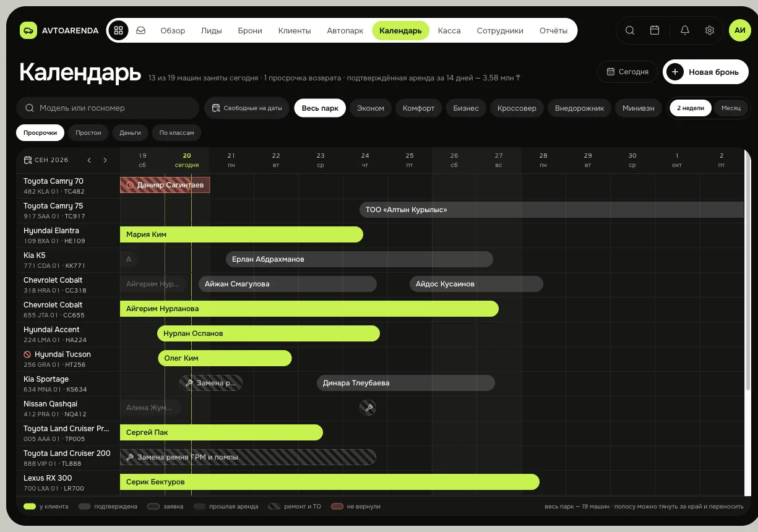Click the blocked icon beside Hyundai Tucson

click(27, 354)
